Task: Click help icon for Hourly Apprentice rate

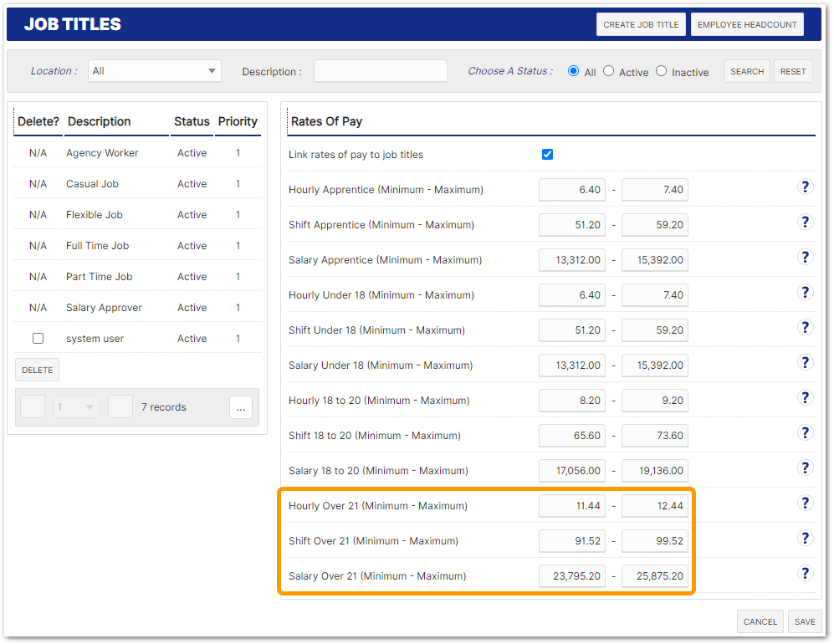Action: [805, 187]
